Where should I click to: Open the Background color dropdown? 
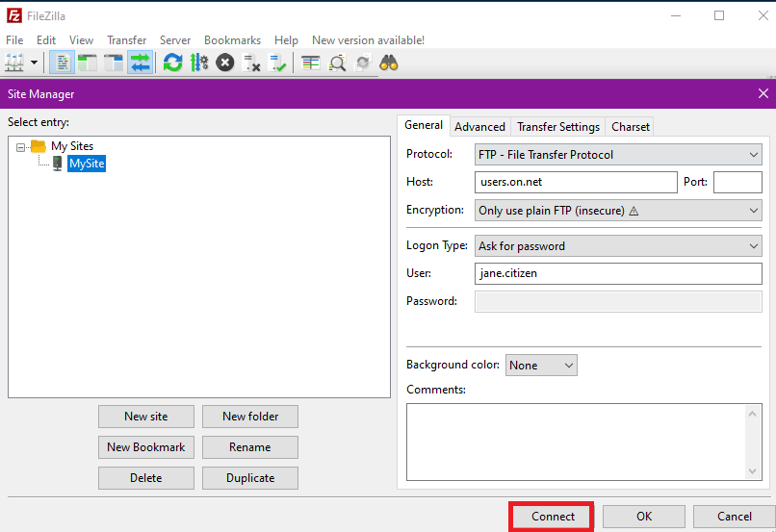pos(541,365)
